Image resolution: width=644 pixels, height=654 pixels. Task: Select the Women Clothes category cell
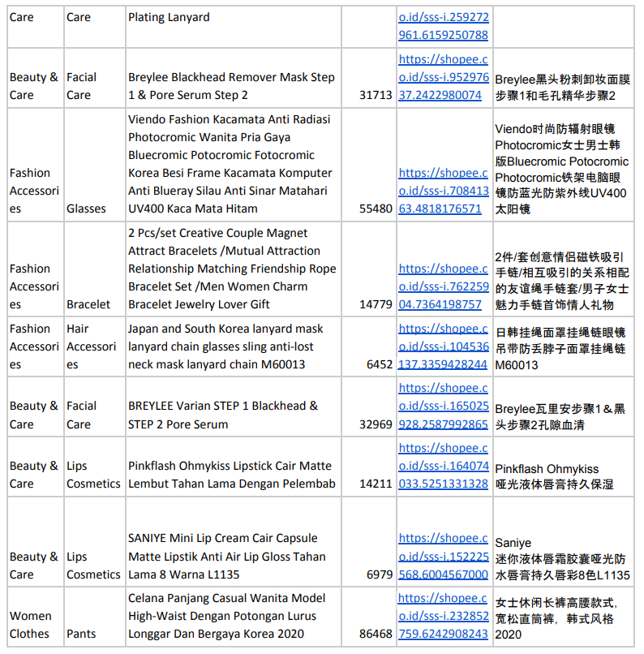[x=31, y=625]
